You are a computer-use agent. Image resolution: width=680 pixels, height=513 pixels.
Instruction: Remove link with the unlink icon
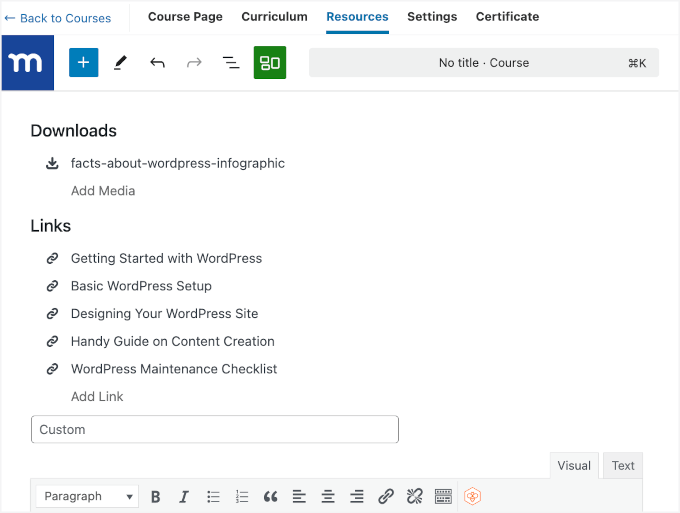point(415,497)
